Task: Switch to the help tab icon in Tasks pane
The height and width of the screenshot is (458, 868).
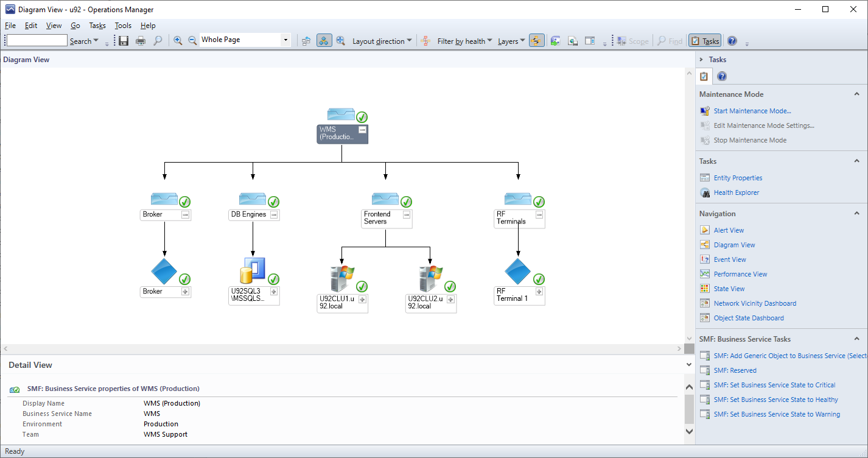Action: tap(721, 76)
